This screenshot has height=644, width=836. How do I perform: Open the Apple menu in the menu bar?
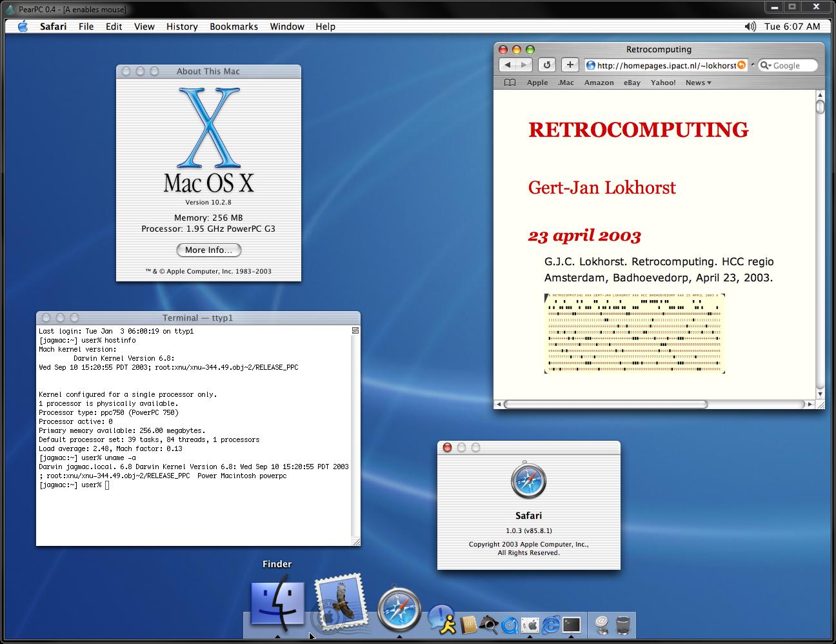[23, 26]
